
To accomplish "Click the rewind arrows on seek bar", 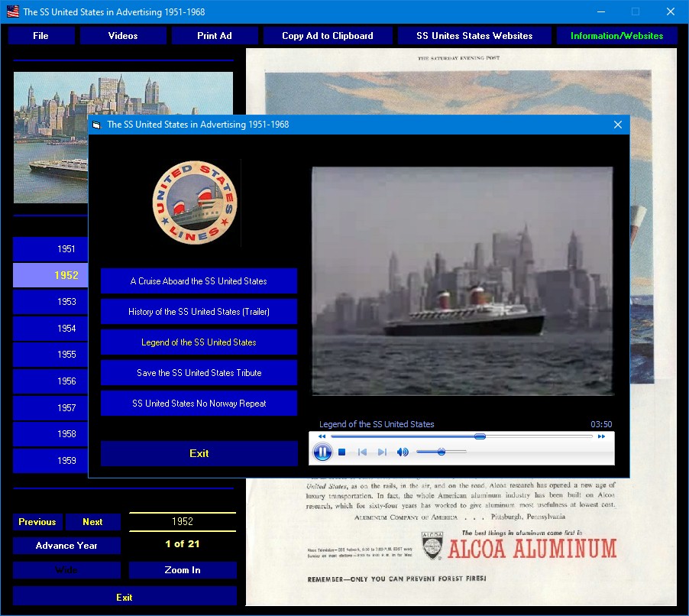I will [x=322, y=436].
